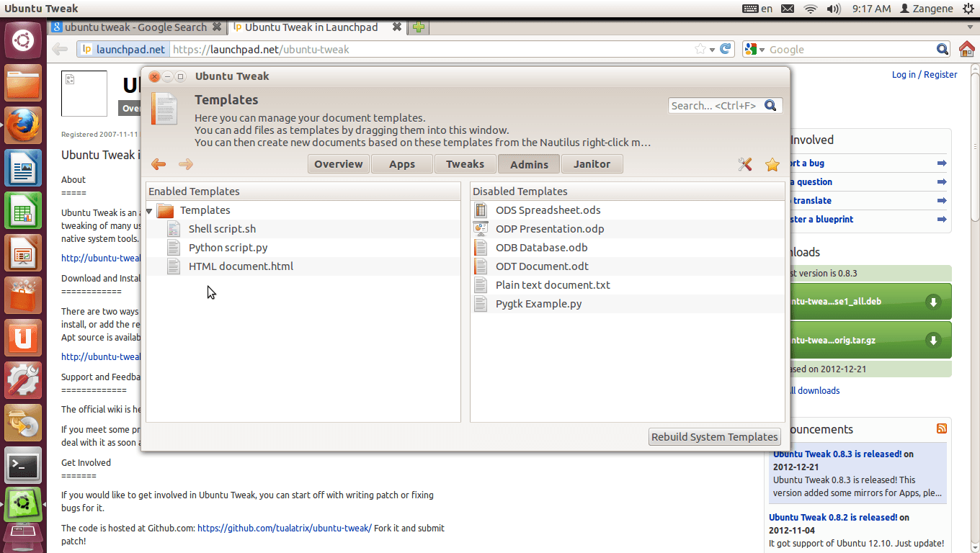Open sound volume indicator

click(x=834, y=9)
